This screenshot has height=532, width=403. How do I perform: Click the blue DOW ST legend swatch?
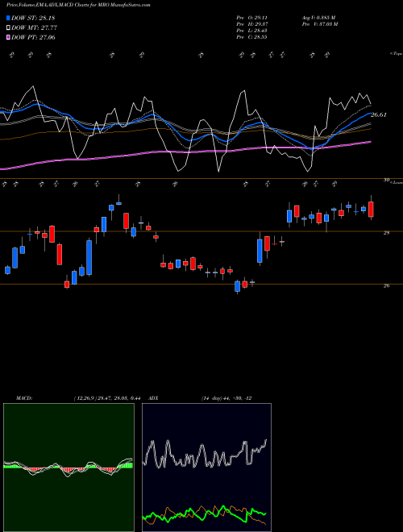click(x=8, y=18)
